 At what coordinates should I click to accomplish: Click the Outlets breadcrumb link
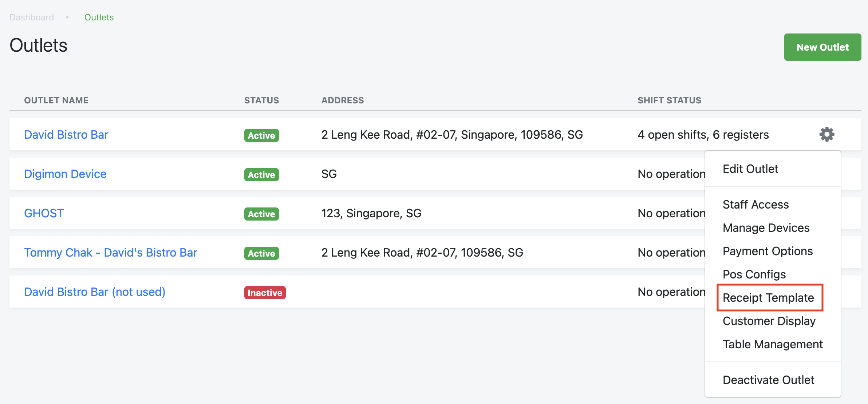coord(99,17)
